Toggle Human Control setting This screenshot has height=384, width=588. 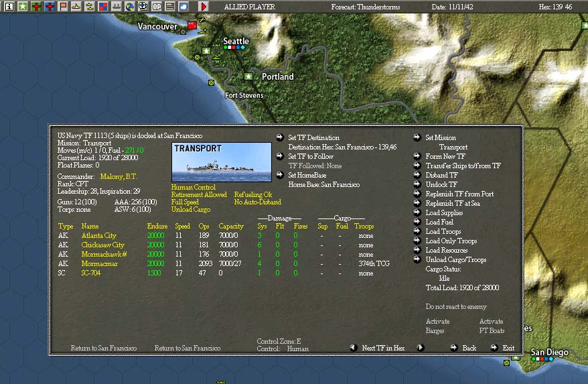(x=194, y=187)
